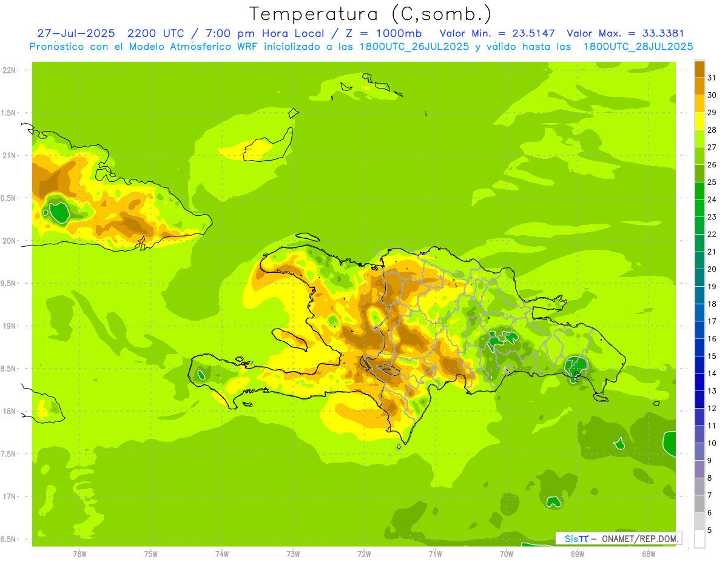The image size is (728, 562).
Task: Click the 'Temperatura (C,somb.)' map title
Action: (370, 13)
